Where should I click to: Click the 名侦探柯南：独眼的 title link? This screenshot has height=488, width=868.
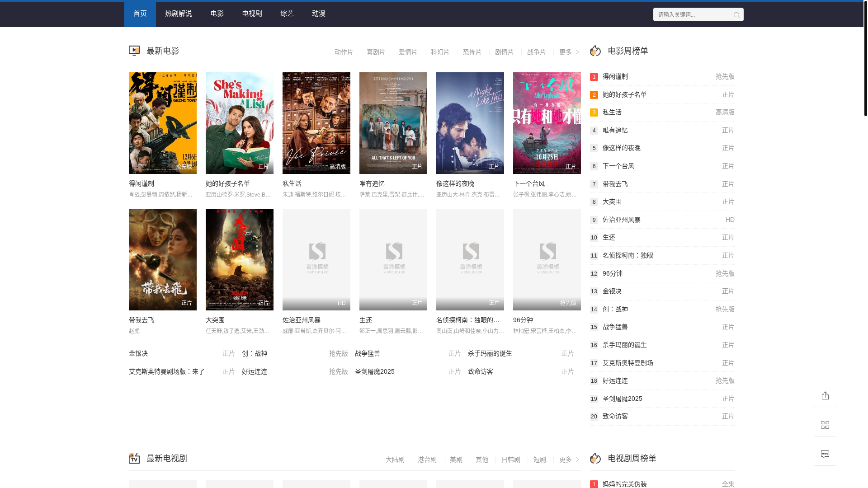(x=468, y=320)
